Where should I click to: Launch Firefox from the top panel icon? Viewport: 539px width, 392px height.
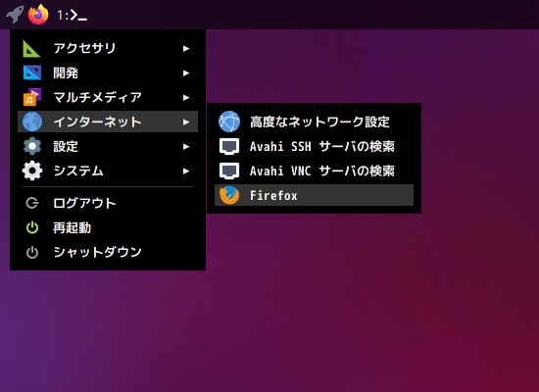38,15
